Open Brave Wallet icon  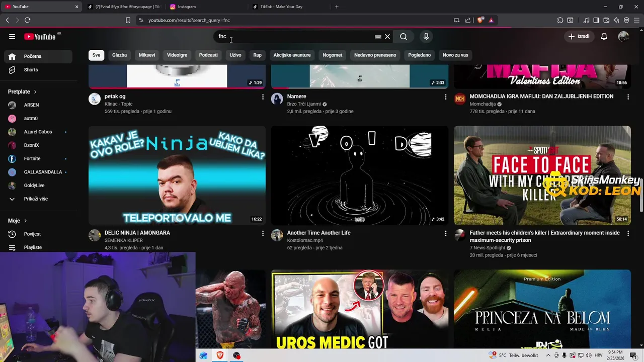[x=606, y=20]
